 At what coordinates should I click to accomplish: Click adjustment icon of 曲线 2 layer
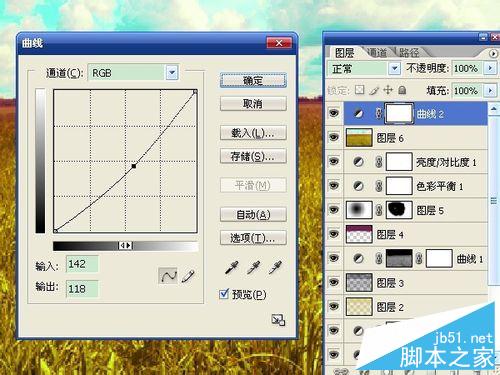click(x=358, y=114)
